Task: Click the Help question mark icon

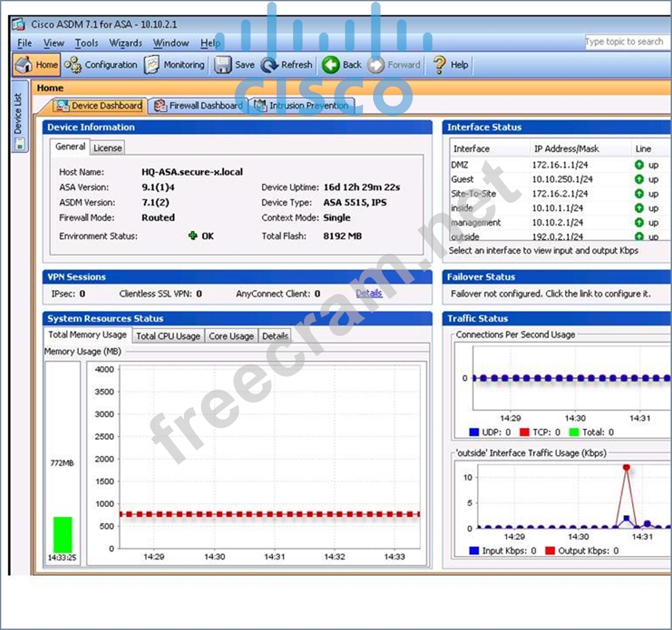Action: (440, 64)
